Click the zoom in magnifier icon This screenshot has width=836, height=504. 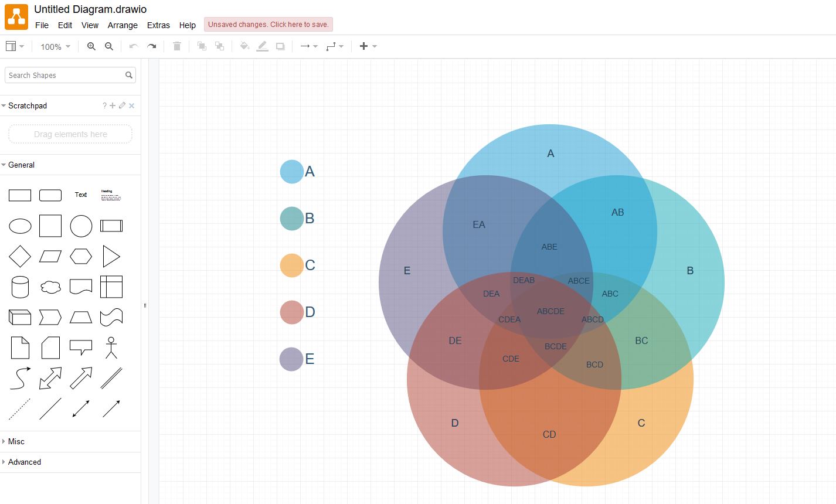click(x=91, y=46)
